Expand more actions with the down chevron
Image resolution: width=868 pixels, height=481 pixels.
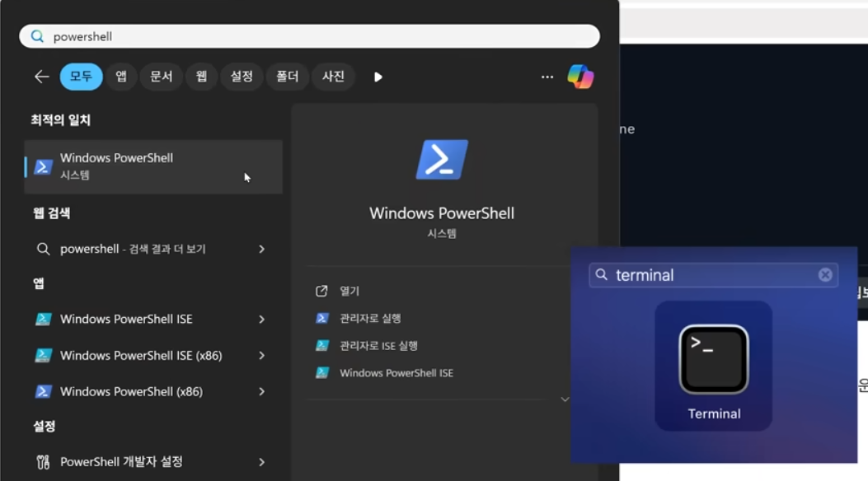click(565, 399)
